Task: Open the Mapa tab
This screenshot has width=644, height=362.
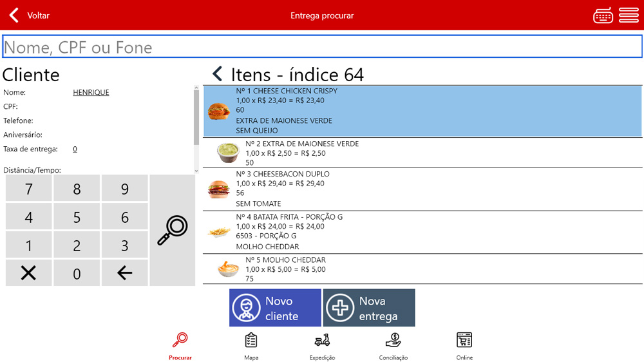Action: 251,346
